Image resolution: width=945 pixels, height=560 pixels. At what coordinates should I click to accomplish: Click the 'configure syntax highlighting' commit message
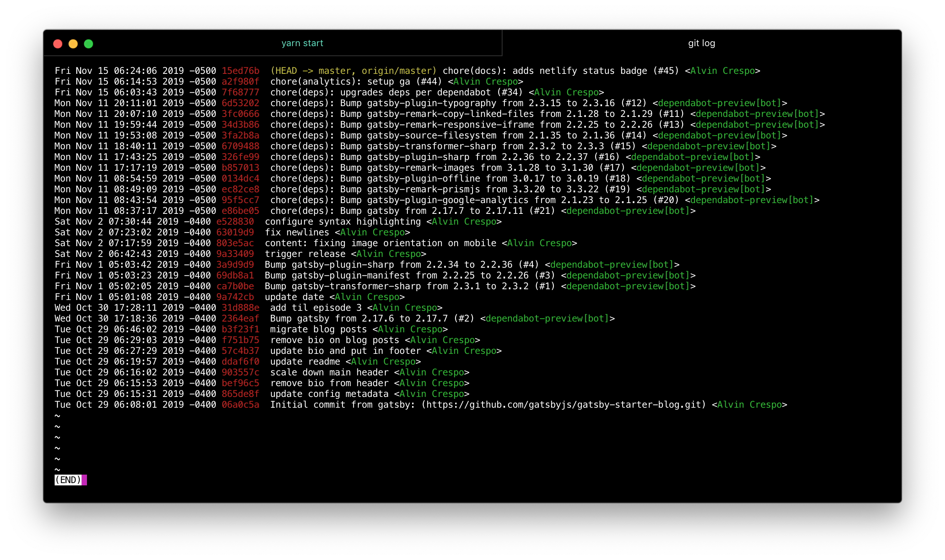[342, 222]
